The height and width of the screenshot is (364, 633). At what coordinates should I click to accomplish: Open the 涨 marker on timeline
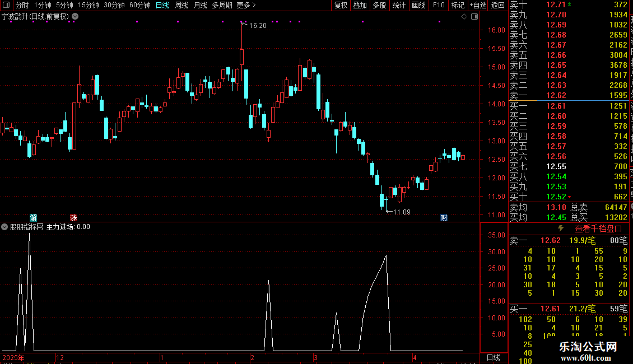73,218
